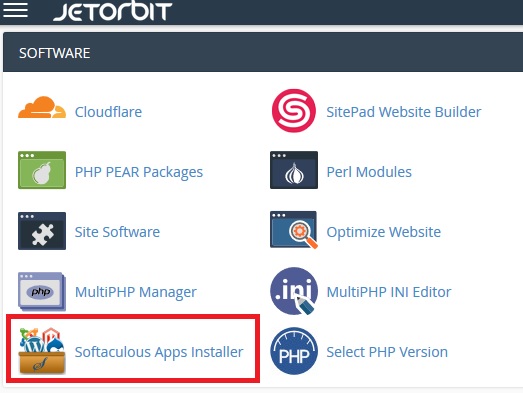Open the Perl Modules link
Image resolution: width=523 pixels, height=393 pixels.
[x=369, y=172]
